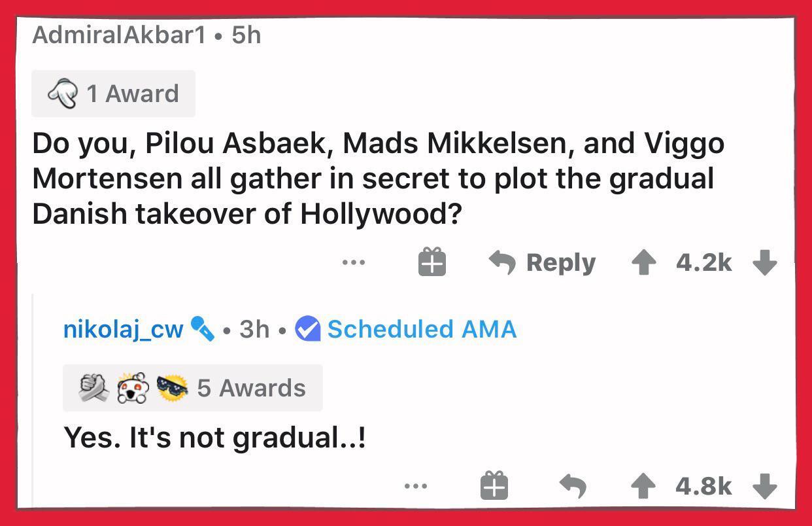Give an award to nikolaj_cw's reply

(x=494, y=485)
